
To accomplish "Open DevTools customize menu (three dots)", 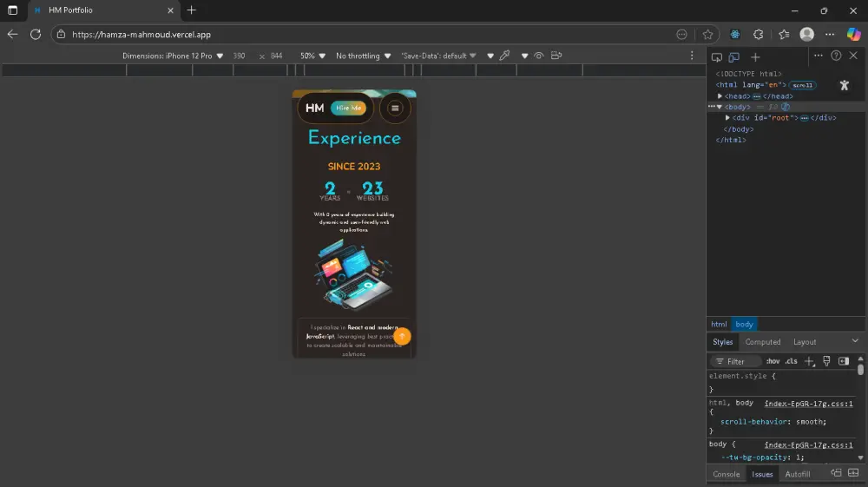I will coord(819,56).
